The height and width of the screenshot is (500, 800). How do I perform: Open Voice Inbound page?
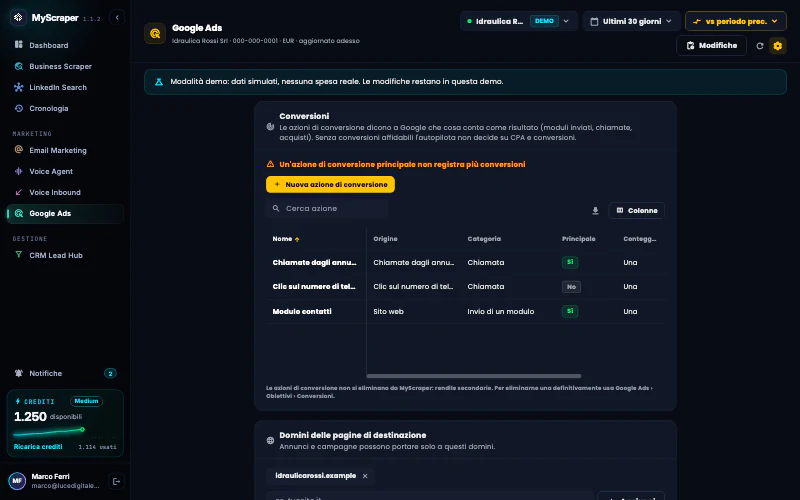pos(65,192)
